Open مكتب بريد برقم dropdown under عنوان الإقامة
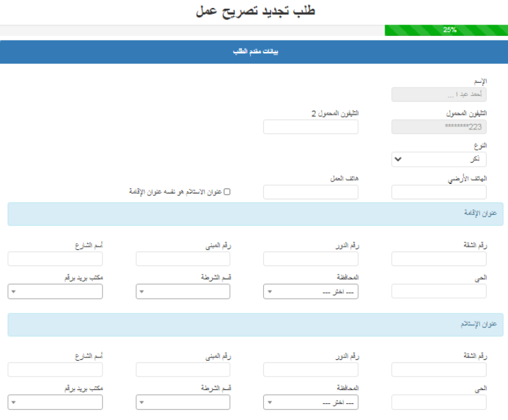The height and width of the screenshot is (420, 508). pos(55,291)
